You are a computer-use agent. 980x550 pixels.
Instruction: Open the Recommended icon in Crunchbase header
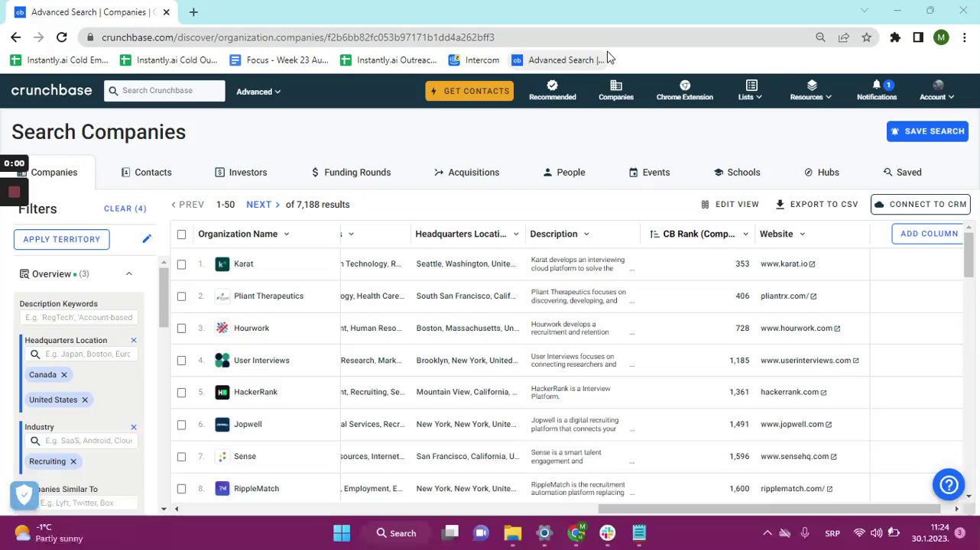[552, 90]
